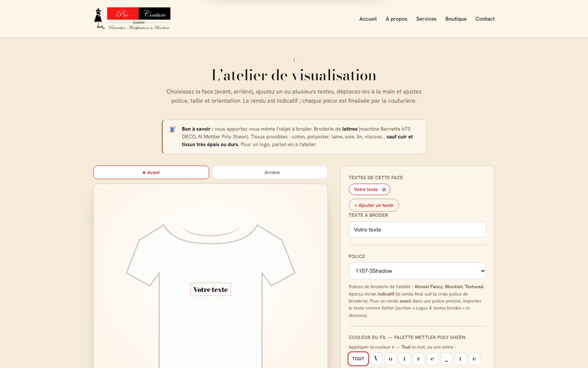Image resolution: width=588 pixels, height=368 pixels.
Task: Select the t button right after the space
Action: coord(460,359)
